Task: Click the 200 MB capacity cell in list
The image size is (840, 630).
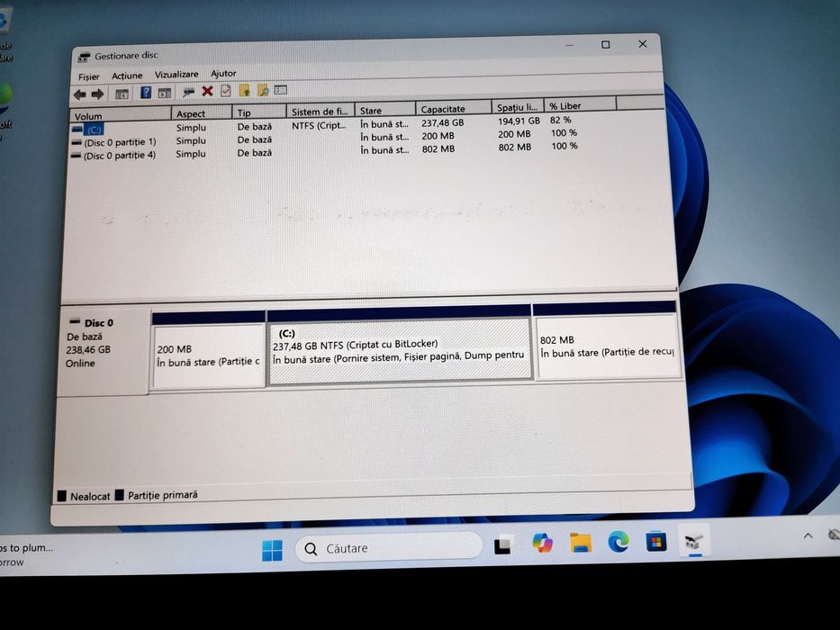Action: (x=438, y=136)
